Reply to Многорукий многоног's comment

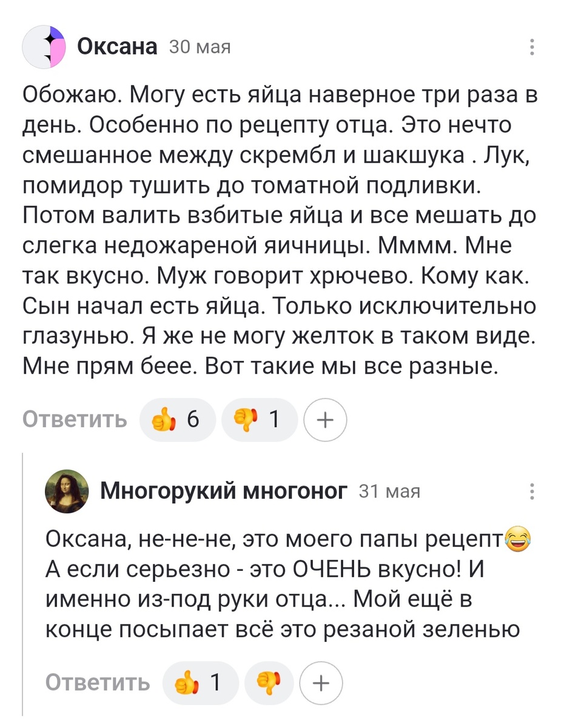click(97, 683)
